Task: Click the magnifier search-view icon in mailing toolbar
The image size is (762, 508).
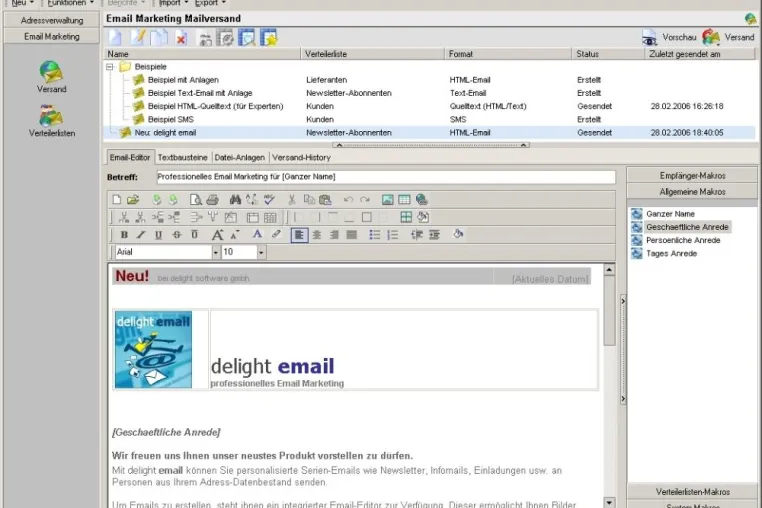Action: (x=247, y=37)
